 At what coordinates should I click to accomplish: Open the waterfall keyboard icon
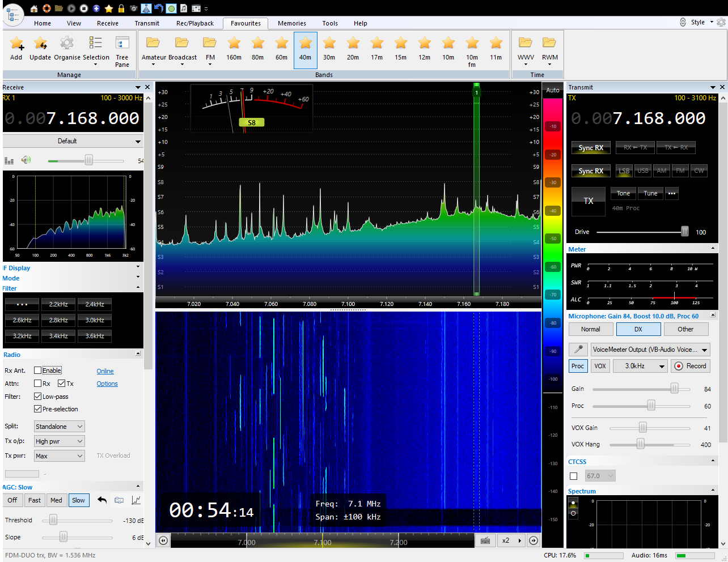[485, 540]
